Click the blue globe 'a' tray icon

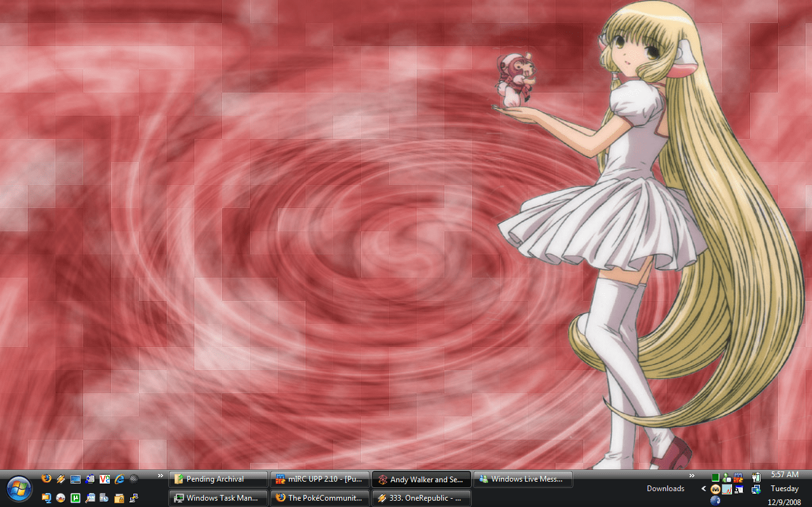(x=715, y=501)
